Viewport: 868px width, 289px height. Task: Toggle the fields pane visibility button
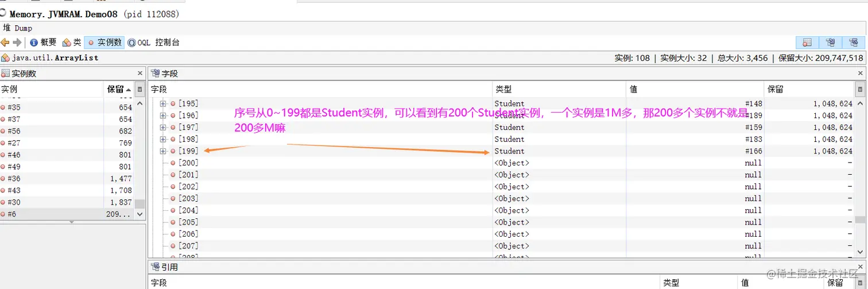coord(830,43)
